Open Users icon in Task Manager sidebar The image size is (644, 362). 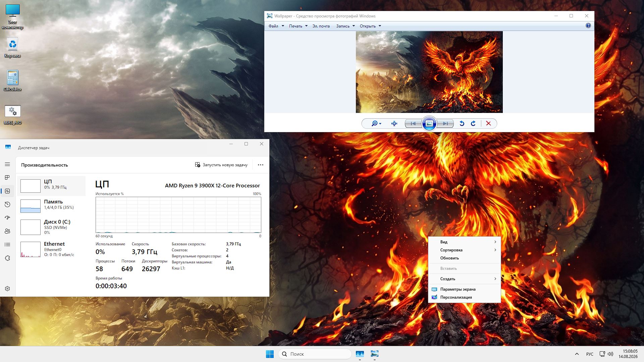[x=7, y=231]
